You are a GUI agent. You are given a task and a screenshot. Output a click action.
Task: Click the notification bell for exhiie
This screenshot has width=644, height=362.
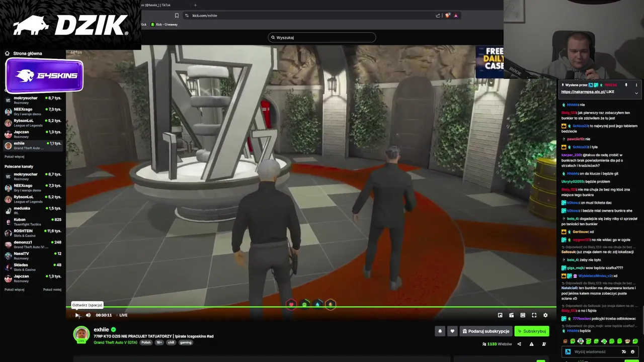tap(440, 331)
